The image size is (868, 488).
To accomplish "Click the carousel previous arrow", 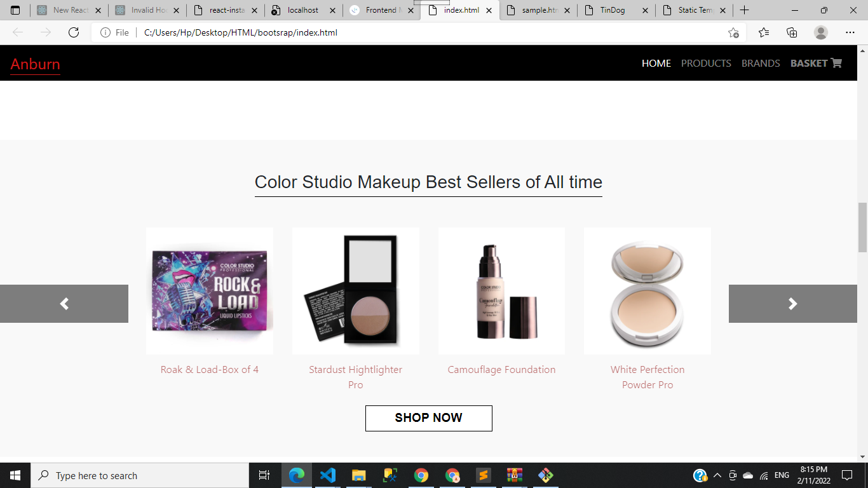I will click(x=64, y=304).
